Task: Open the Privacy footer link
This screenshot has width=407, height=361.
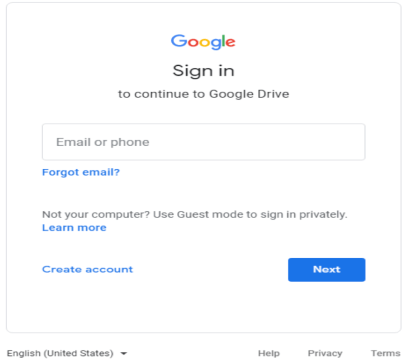Action: pos(325,353)
